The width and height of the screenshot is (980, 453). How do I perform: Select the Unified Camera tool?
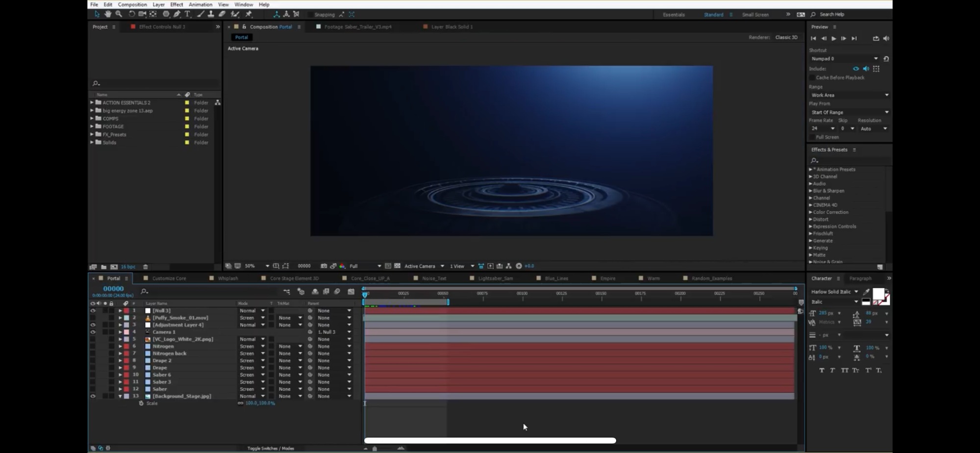(142, 14)
